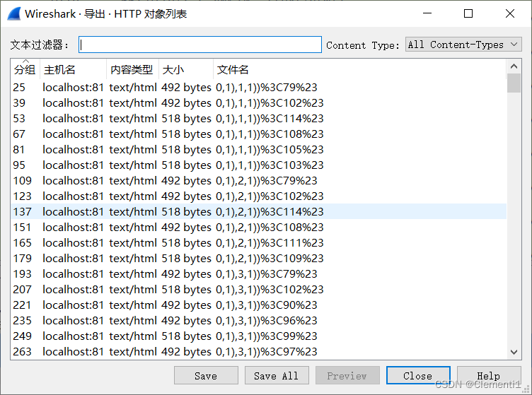Screen dimensions: 532x395
Task: Click the Save All button
Action: point(277,375)
